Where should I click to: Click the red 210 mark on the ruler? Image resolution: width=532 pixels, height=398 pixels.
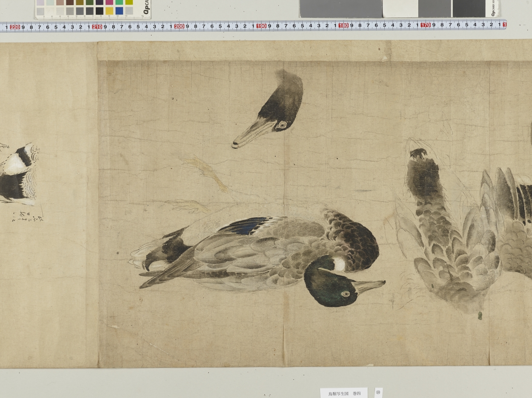point(97,27)
